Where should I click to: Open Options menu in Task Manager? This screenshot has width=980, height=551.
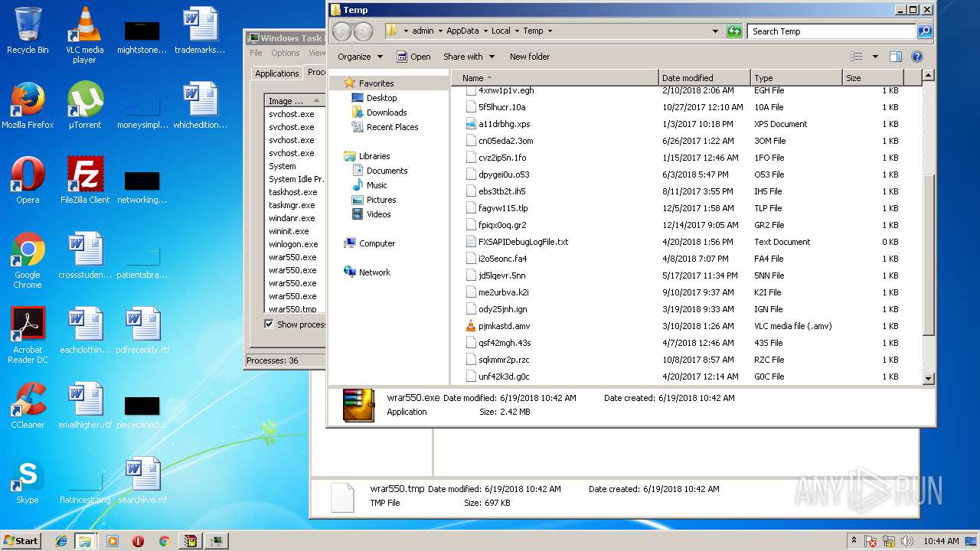pyautogui.click(x=285, y=53)
